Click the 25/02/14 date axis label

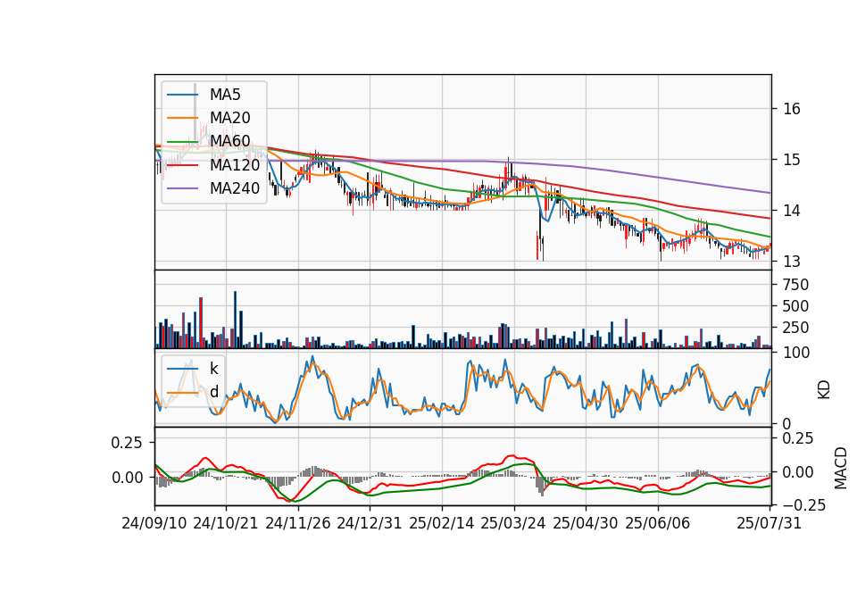coord(442,523)
